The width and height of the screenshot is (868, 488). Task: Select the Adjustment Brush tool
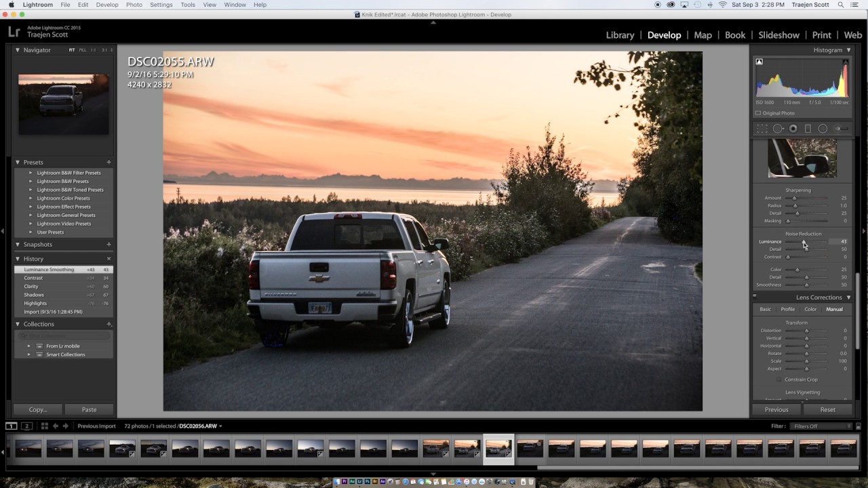point(842,129)
